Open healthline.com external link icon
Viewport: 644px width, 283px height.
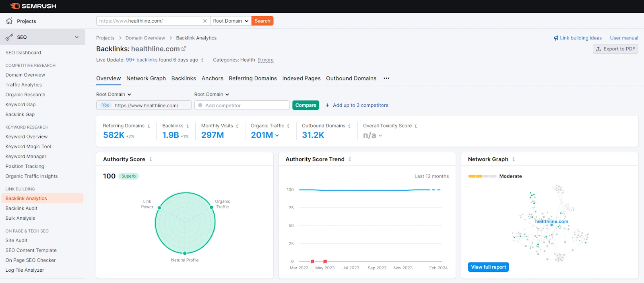point(184,49)
